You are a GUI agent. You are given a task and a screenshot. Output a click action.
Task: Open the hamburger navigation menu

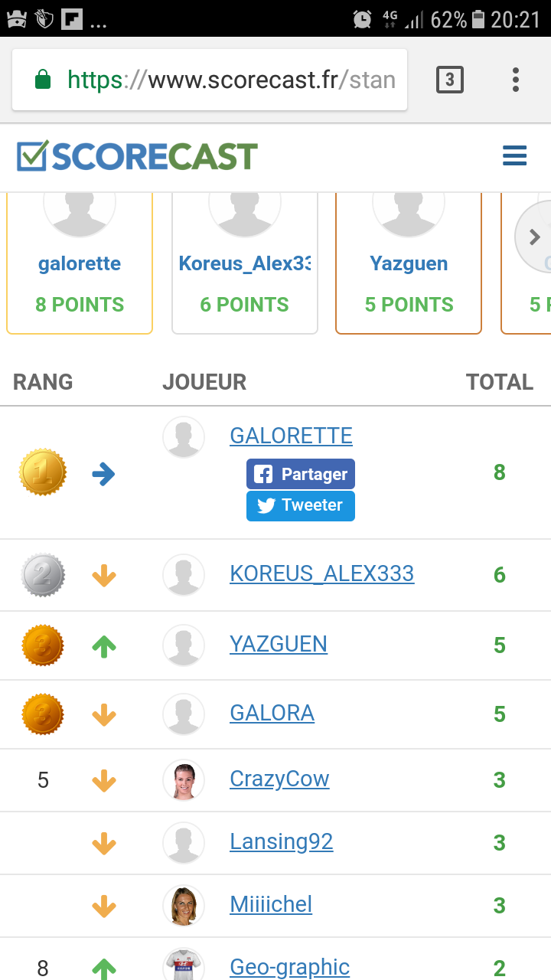(514, 156)
